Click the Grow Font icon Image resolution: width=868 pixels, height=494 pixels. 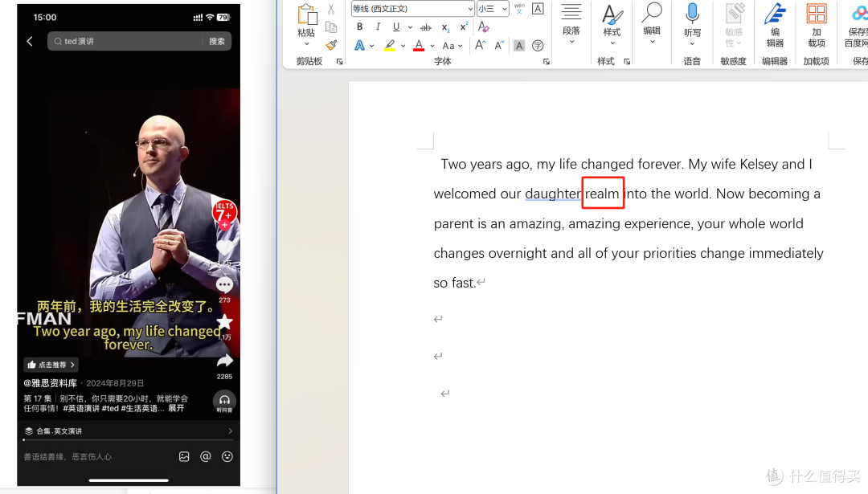(x=480, y=45)
